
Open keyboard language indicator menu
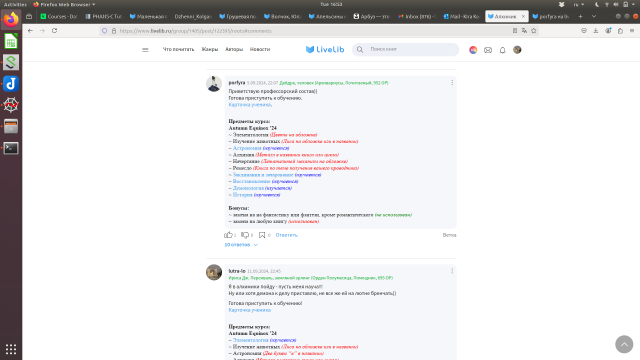[578, 4]
